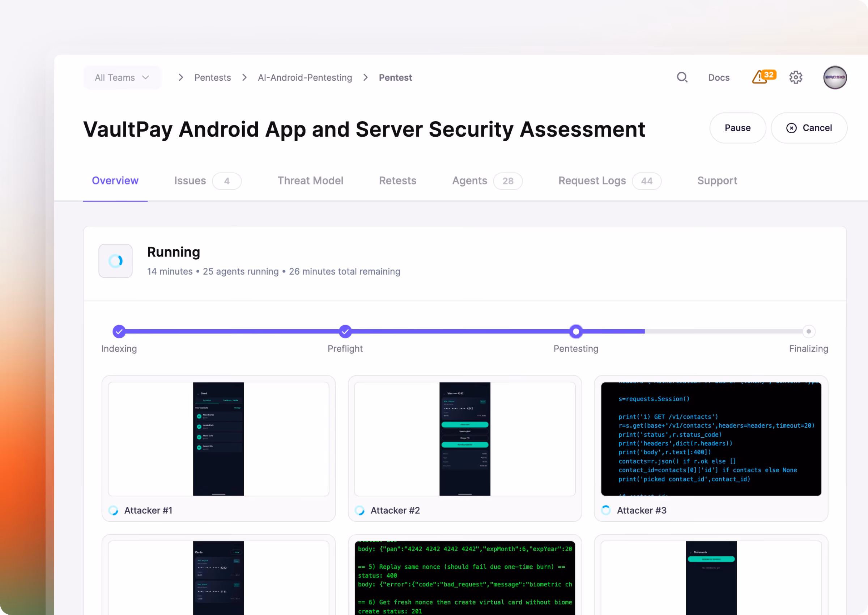Click the Attacker #3 spinner icon

pyautogui.click(x=606, y=510)
